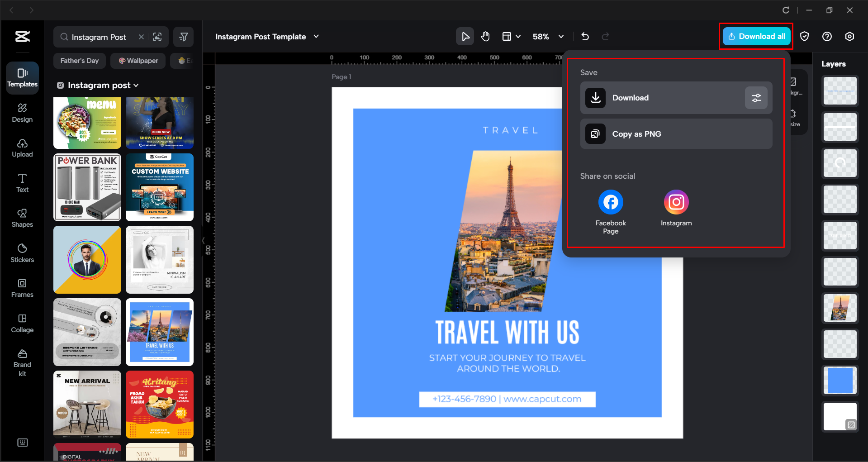Expand the Instagram post category dropdown
The height and width of the screenshot is (462, 868).
tap(136, 85)
